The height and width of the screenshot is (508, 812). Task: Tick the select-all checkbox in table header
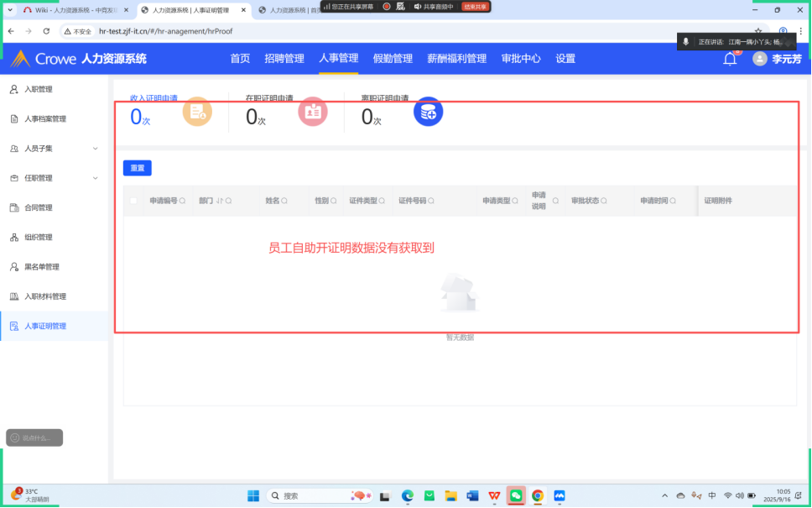click(x=133, y=201)
